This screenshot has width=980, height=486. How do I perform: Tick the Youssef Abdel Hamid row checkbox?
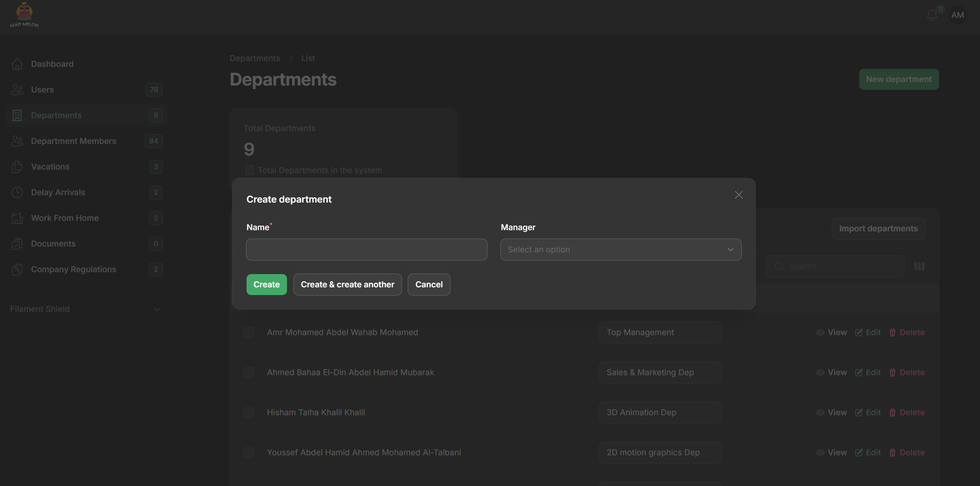pyautogui.click(x=248, y=453)
